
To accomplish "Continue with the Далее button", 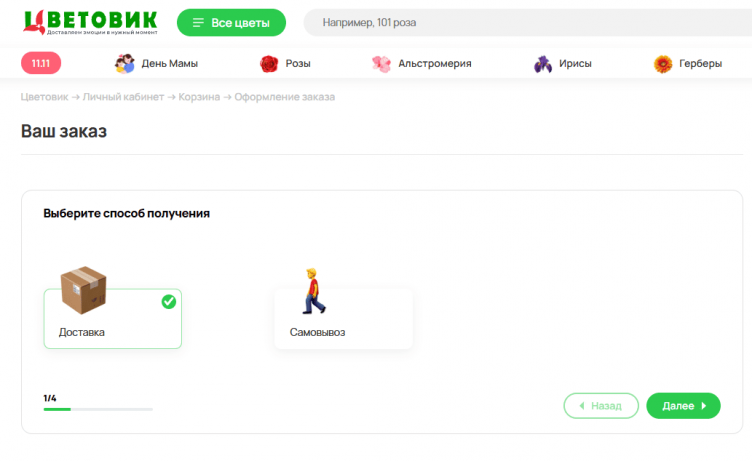I will (x=683, y=406).
